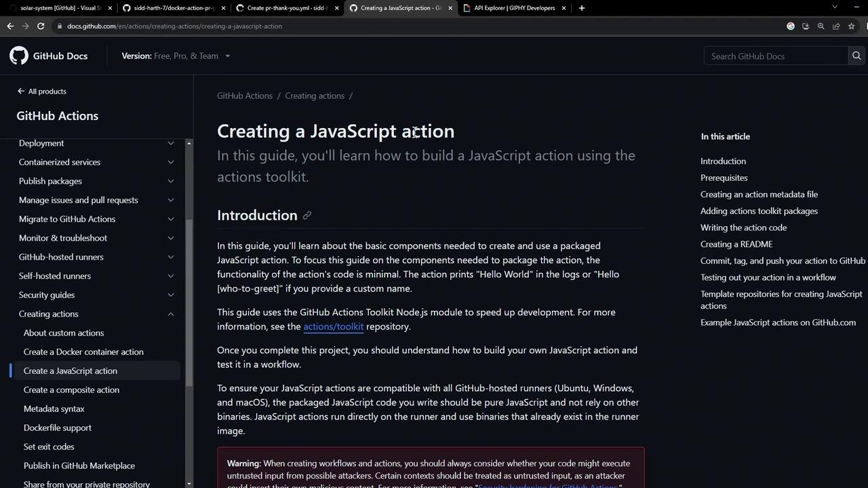Jump to Creating a README section
Screen dimensions: 868x488
point(736,244)
